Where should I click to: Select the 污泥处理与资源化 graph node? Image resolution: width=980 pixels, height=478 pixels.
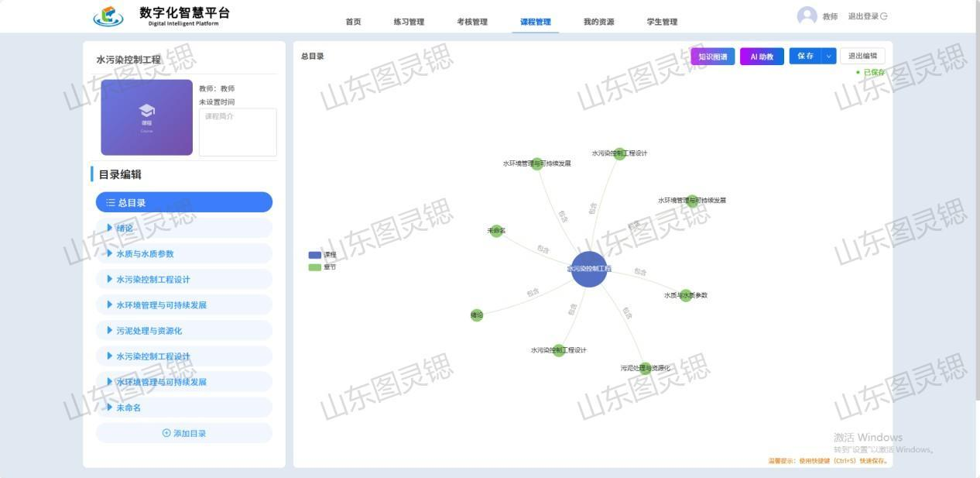(x=645, y=368)
